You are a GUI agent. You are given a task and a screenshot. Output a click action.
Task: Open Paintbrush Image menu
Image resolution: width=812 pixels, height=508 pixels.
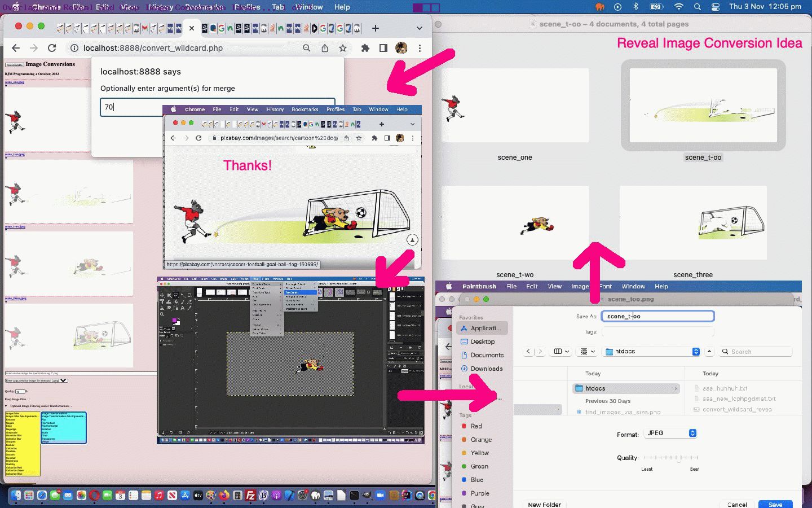pos(580,286)
